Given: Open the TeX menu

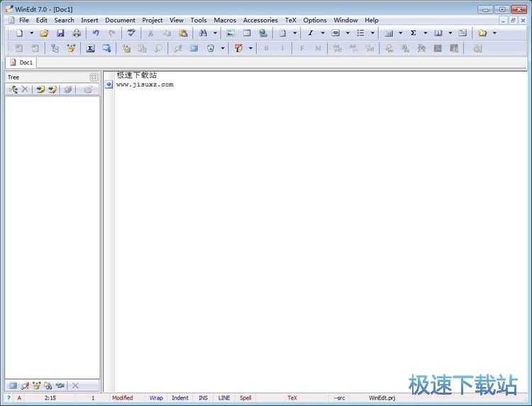Looking at the screenshot, I should pyautogui.click(x=290, y=20).
